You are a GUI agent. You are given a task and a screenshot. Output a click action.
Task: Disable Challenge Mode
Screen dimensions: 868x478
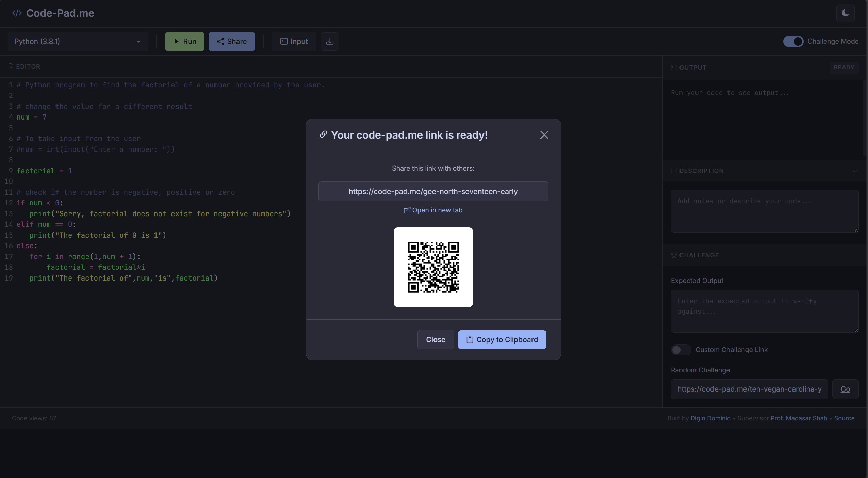793,41
